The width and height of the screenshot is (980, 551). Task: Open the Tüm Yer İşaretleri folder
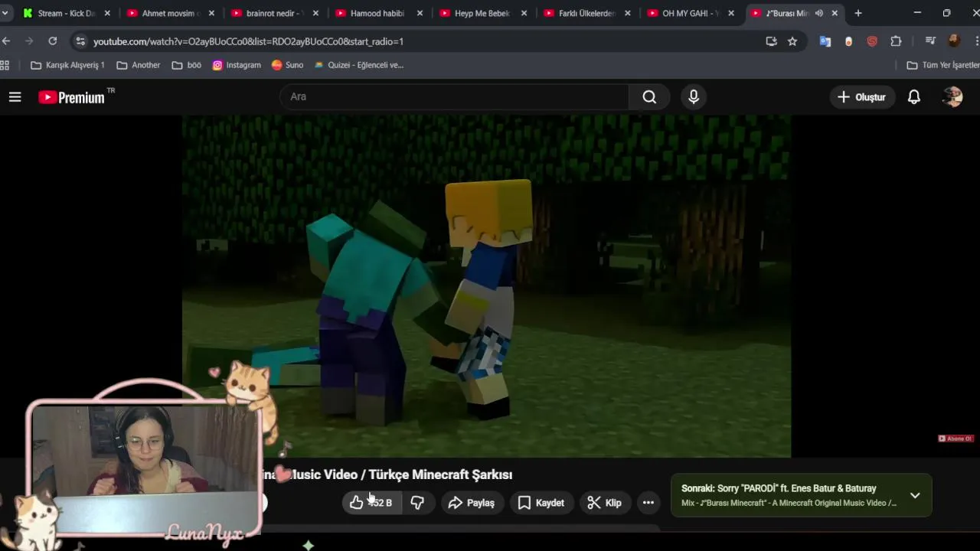coord(942,65)
